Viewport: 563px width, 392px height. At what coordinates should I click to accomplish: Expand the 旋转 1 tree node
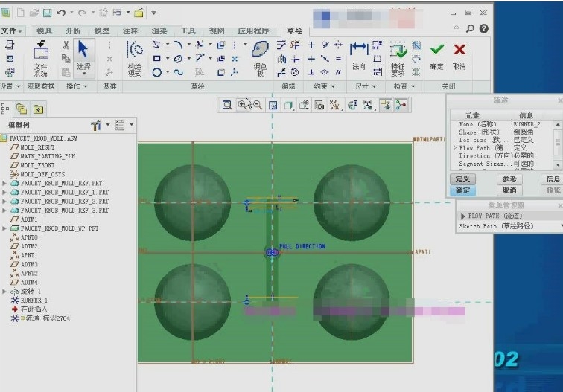pos(4,292)
